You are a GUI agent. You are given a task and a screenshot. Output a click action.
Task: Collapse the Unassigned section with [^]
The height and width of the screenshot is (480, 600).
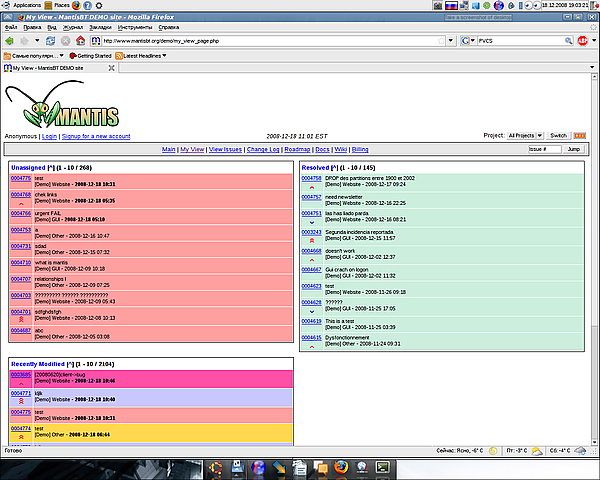51,168
